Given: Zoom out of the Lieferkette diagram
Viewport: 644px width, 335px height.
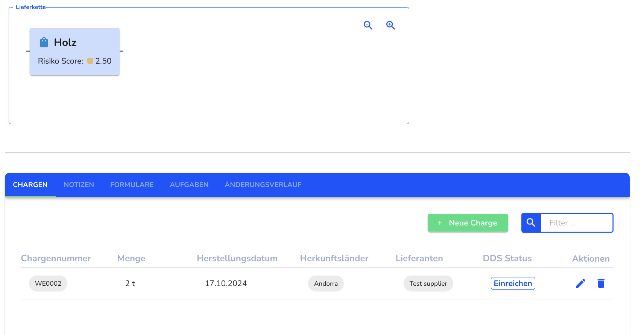Looking at the screenshot, I should click(368, 25).
